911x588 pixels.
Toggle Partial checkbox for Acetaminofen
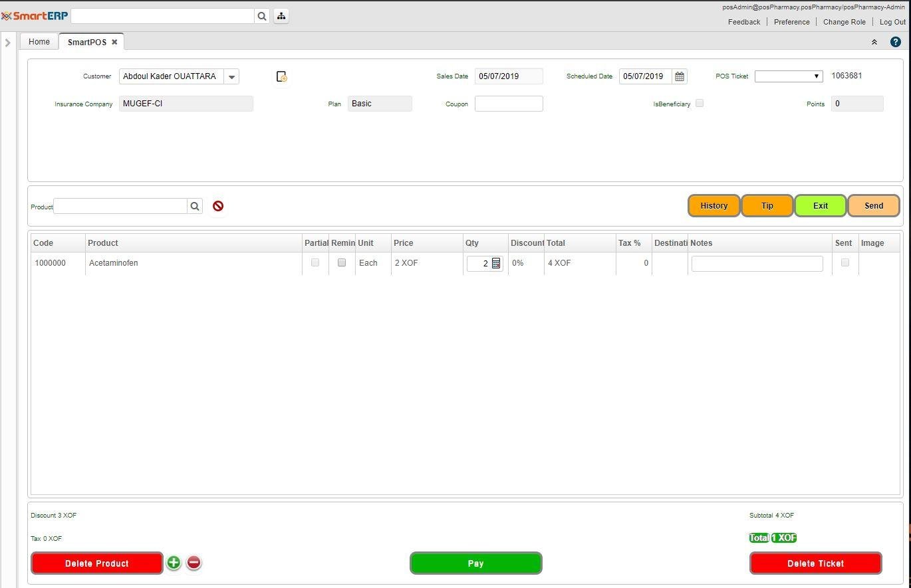pyautogui.click(x=315, y=262)
